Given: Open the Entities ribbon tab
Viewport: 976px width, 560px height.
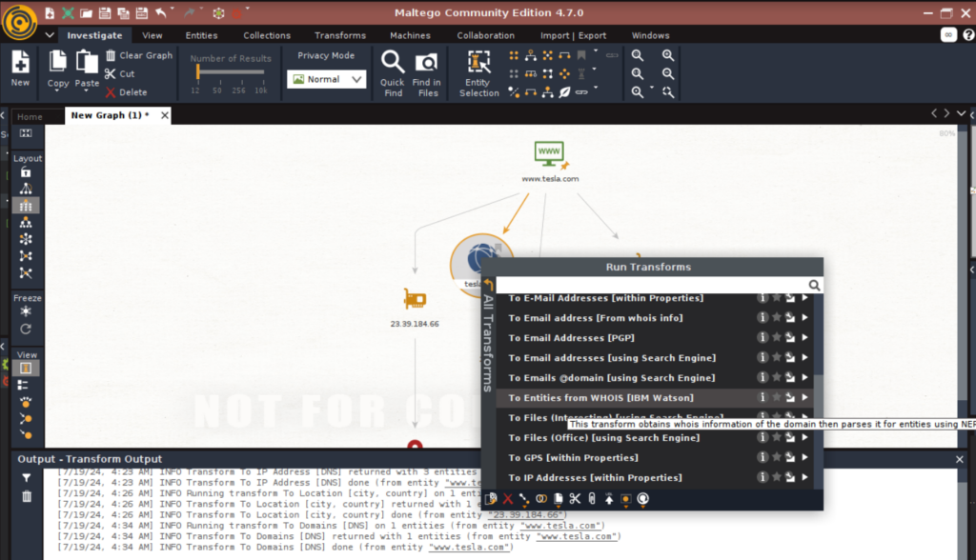Looking at the screenshot, I should [x=202, y=35].
